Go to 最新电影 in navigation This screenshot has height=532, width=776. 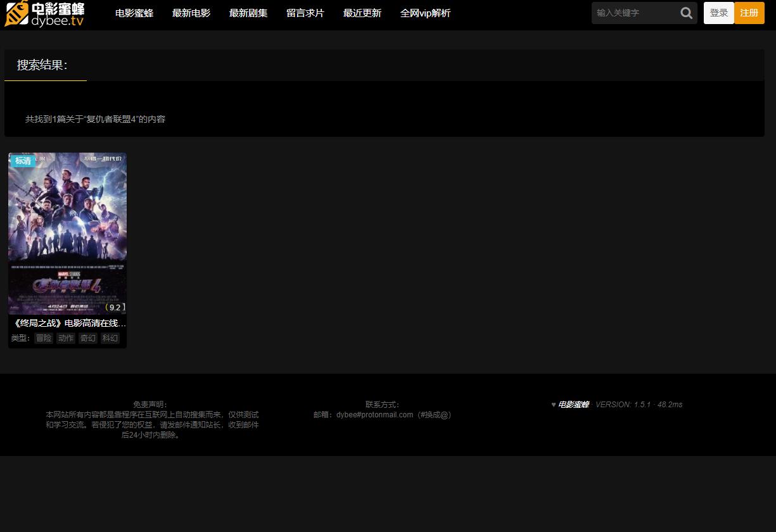point(191,13)
